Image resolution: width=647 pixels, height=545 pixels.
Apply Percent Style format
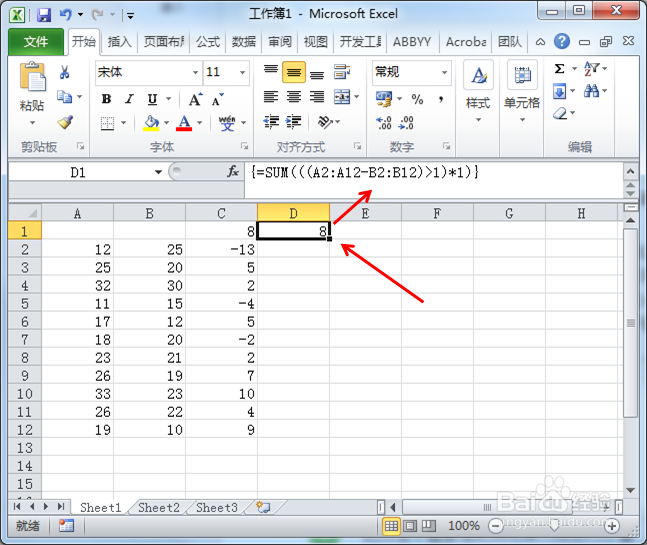tap(417, 99)
